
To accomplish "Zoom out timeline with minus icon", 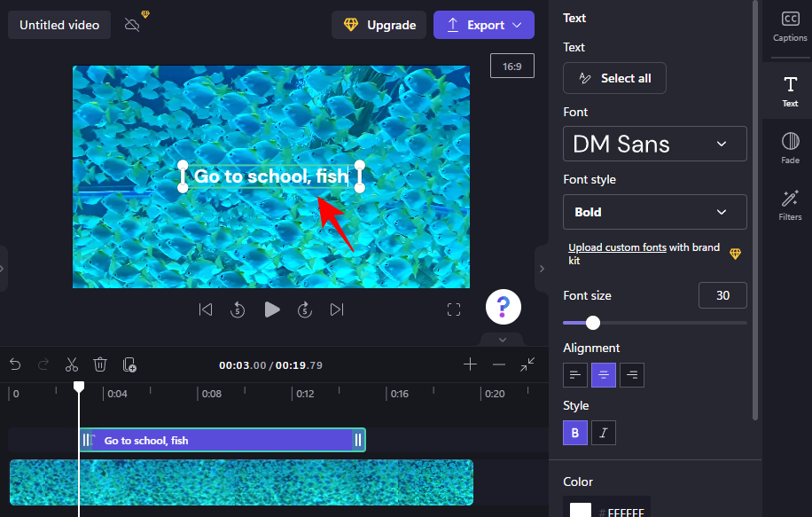I will pos(499,364).
